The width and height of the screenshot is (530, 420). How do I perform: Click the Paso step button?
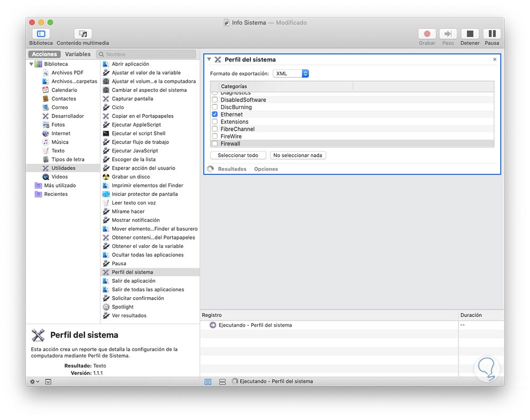coord(448,33)
